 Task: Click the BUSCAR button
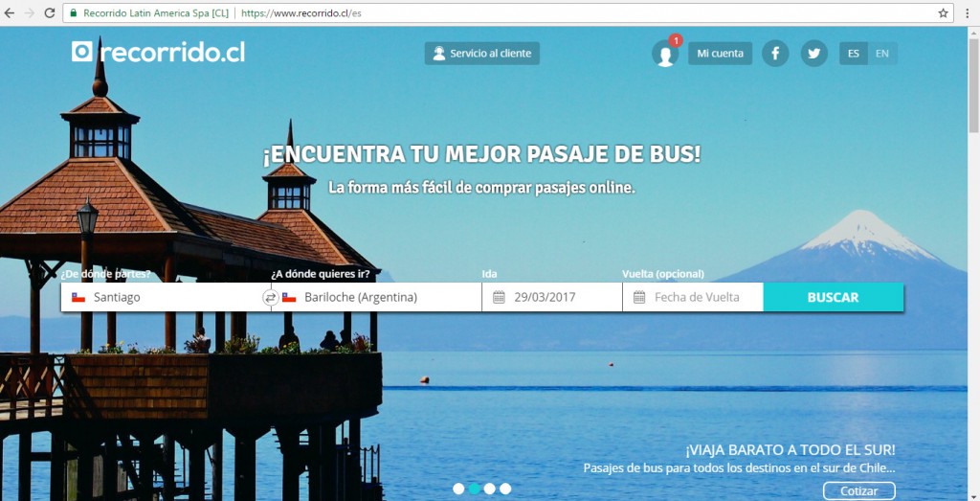pos(834,297)
